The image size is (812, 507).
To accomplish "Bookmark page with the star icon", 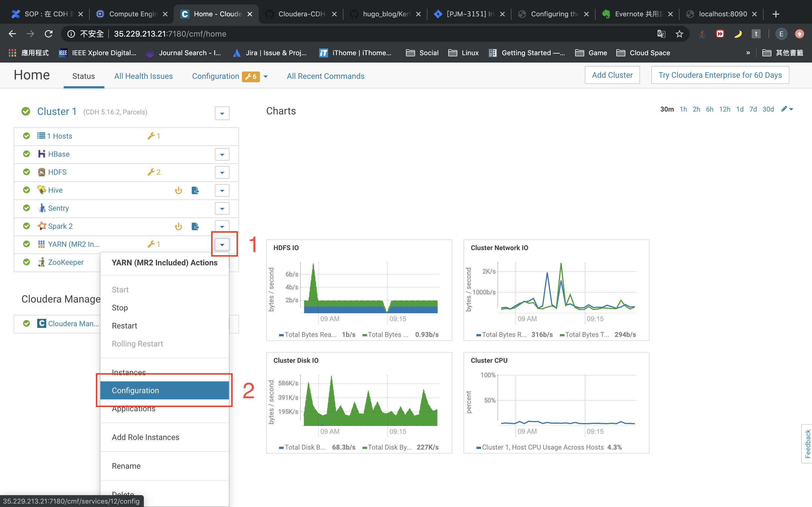I will (x=679, y=34).
